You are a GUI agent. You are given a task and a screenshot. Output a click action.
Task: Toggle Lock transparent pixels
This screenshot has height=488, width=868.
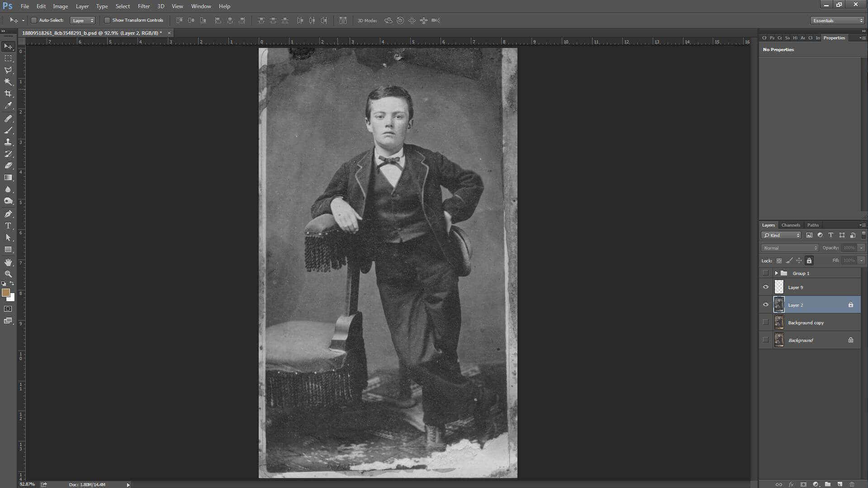tap(779, 261)
